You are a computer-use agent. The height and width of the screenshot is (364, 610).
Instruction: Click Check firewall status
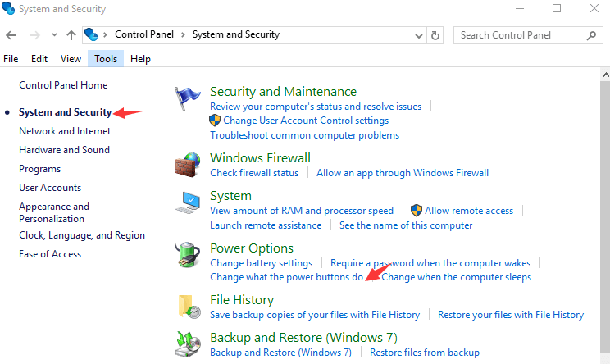254,173
